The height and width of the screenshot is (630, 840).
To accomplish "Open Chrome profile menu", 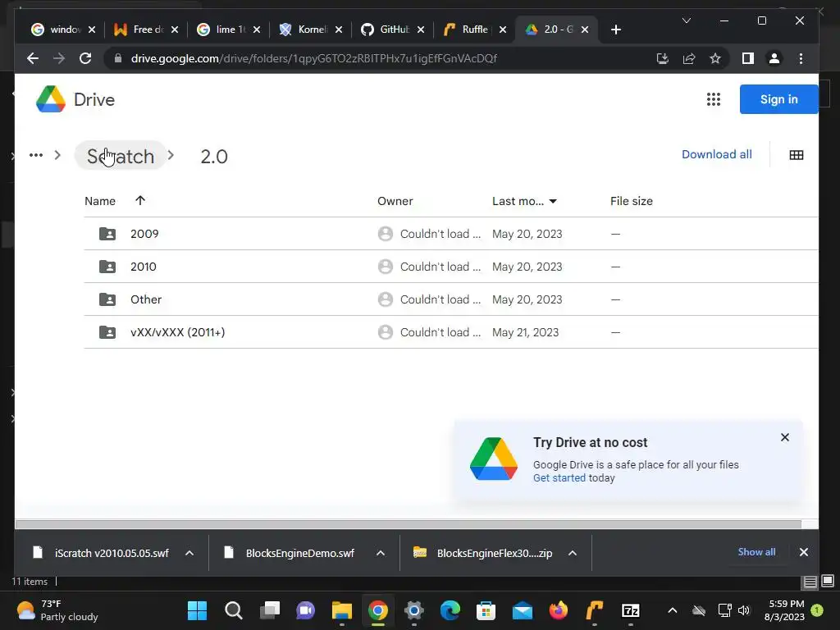I will coord(774,58).
